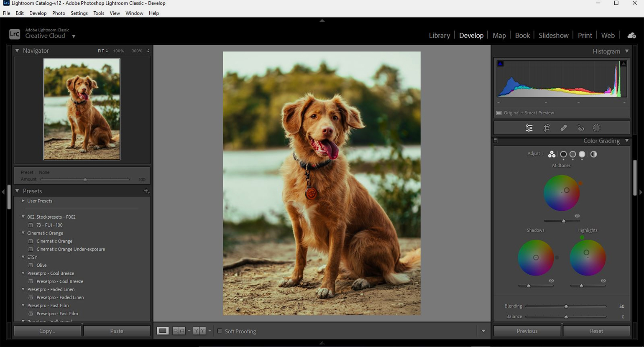This screenshot has width=644, height=347.
Task: Switch to Global color grading adjustment
Action: tap(593, 154)
